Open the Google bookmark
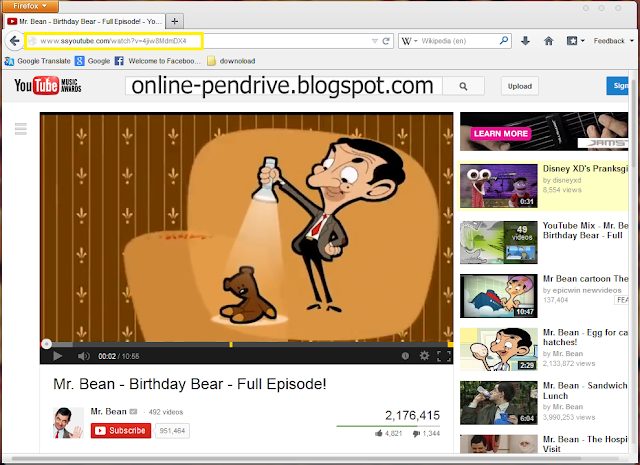 pos(93,61)
